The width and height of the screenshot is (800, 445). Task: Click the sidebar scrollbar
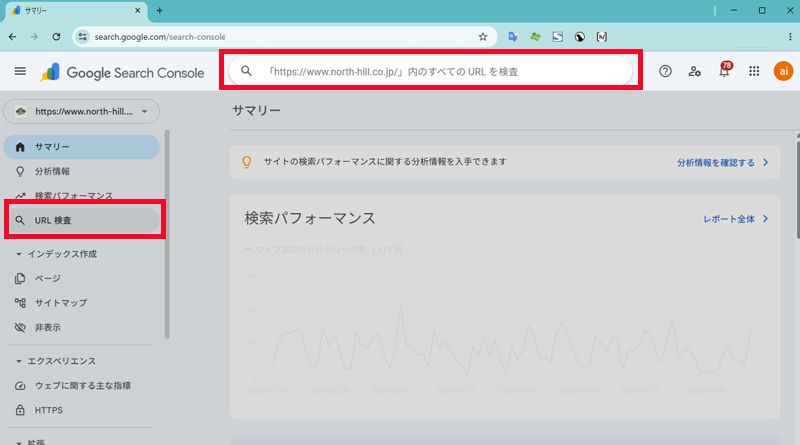click(167, 235)
